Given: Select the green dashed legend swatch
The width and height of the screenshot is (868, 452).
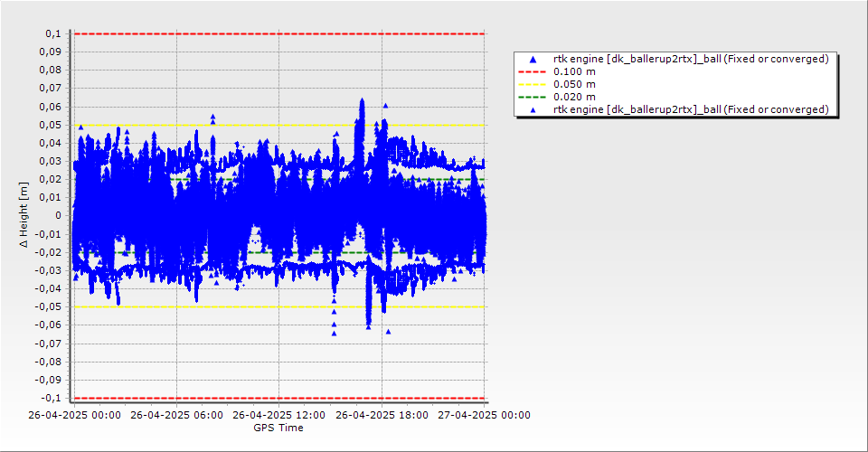Looking at the screenshot, I should pos(533,97).
